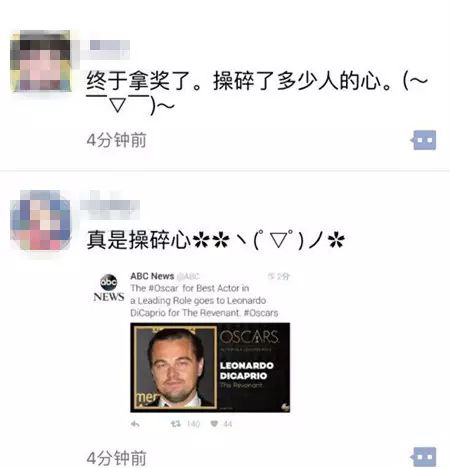Tap comment bubble icon on first post

pyautogui.click(x=423, y=140)
